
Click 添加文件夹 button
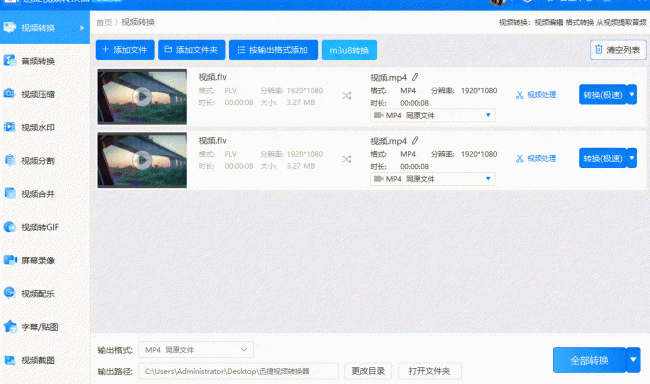coord(192,50)
